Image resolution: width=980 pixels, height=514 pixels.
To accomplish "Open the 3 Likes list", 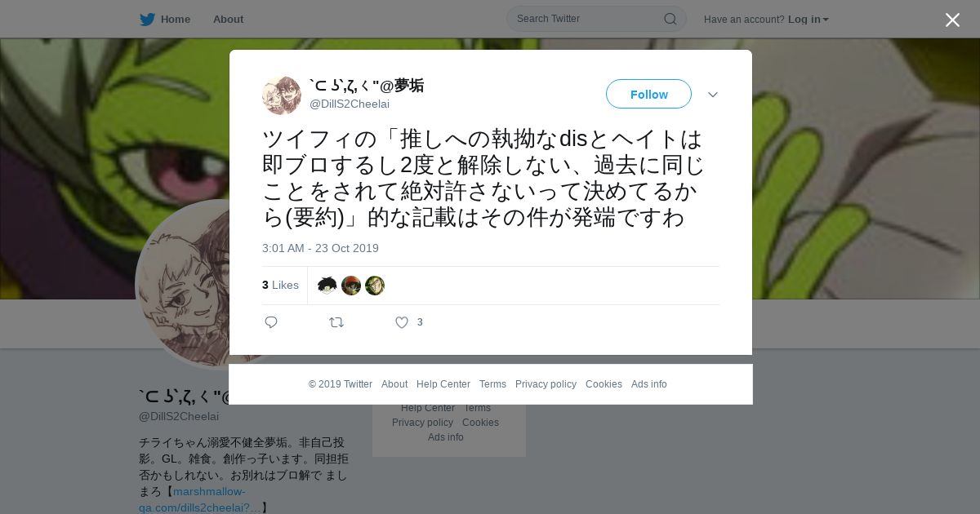I will coord(280,285).
